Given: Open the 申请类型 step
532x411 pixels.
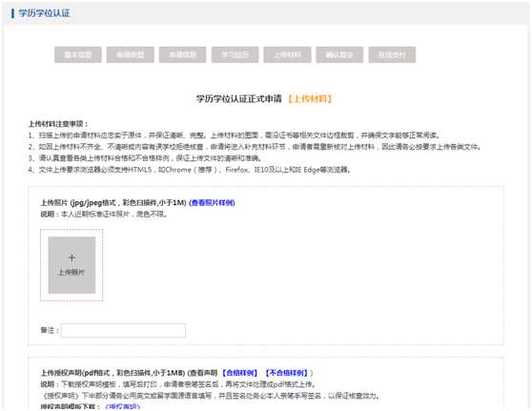Looking at the screenshot, I should click(131, 54).
